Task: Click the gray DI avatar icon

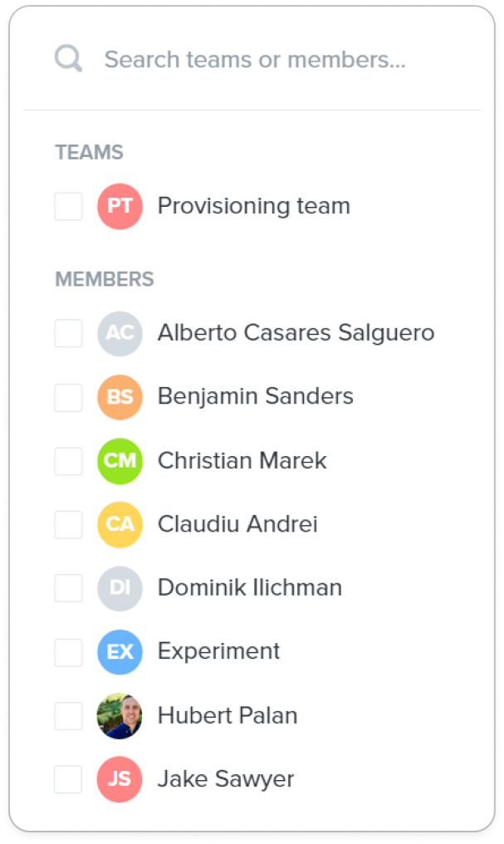Action: click(120, 588)
